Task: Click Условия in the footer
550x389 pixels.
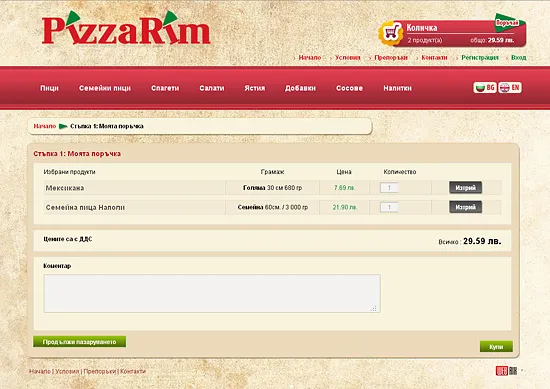Action: point(67,371)
